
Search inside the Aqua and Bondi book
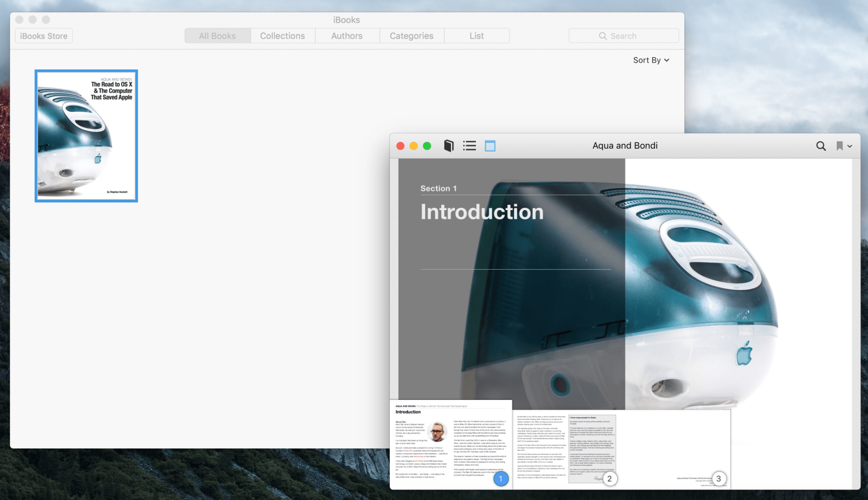coord(821,146)
